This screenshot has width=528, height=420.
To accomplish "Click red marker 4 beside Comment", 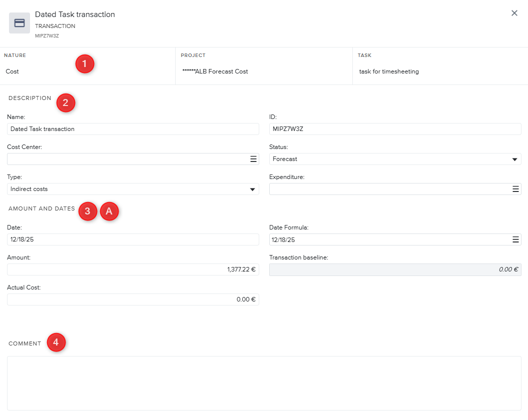I will (x=56, y=342).
